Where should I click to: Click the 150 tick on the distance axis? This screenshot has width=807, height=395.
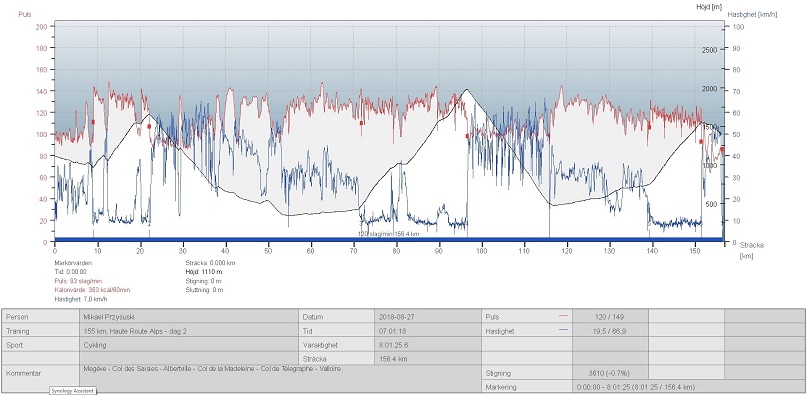pos(695,251)
